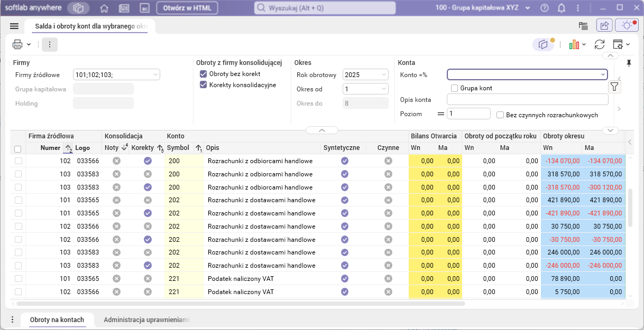Viewport: 644px width, 330px height.
Task: Open the Okres od dropdown
Action: [384, 89]
